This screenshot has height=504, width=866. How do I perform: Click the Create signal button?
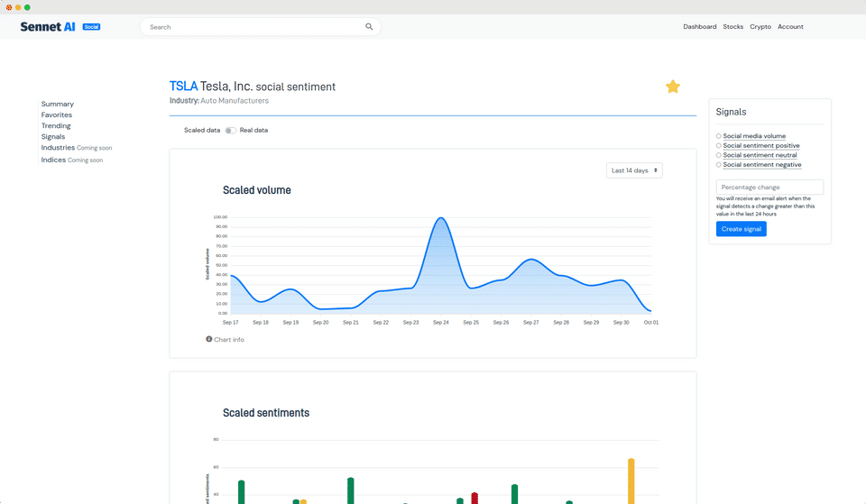[742, 229]
